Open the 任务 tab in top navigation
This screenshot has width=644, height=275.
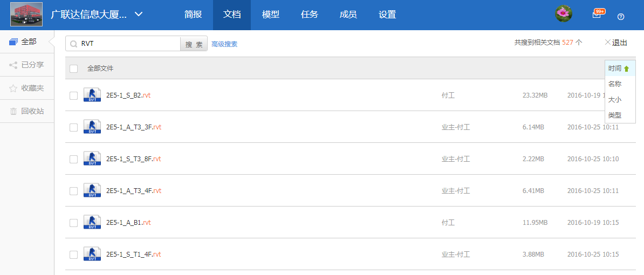pyautogui.click(x=310, y=15)
